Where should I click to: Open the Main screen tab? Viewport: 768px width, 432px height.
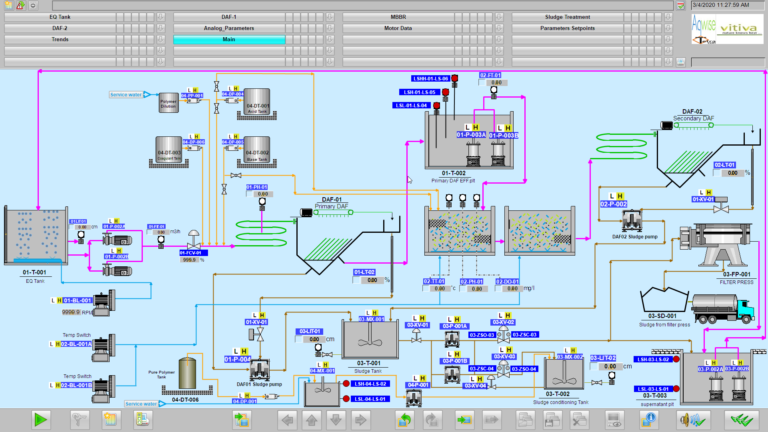[229, 40]
